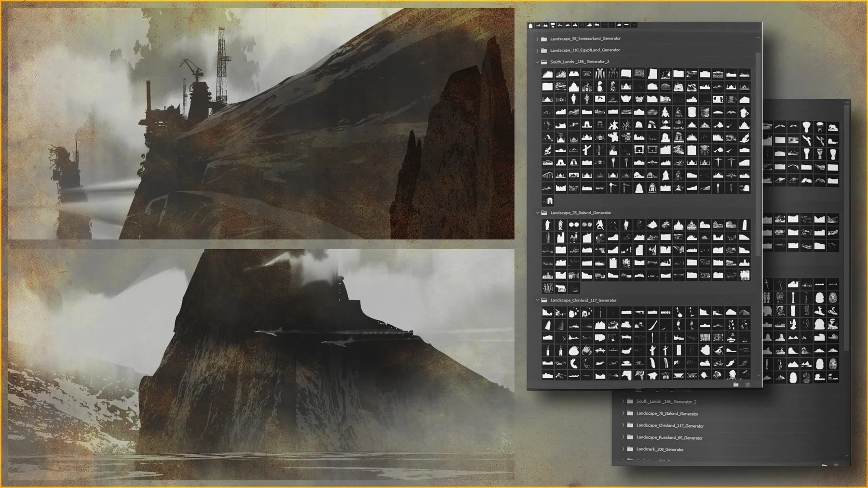Screen dimensions: 868x488
Task: Click the Create New Group folder icon
Action: (x=736, y=384)
